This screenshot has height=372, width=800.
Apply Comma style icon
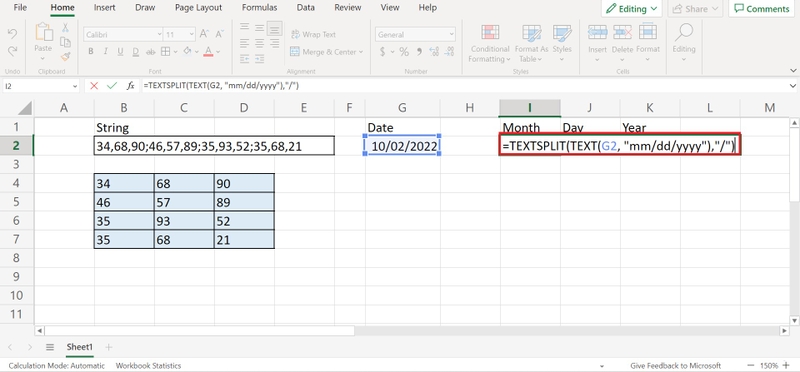(419, 52)
